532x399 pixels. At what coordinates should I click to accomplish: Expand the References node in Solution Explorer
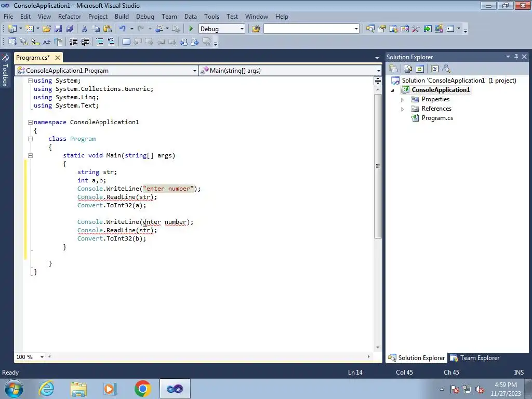[403, 109]
